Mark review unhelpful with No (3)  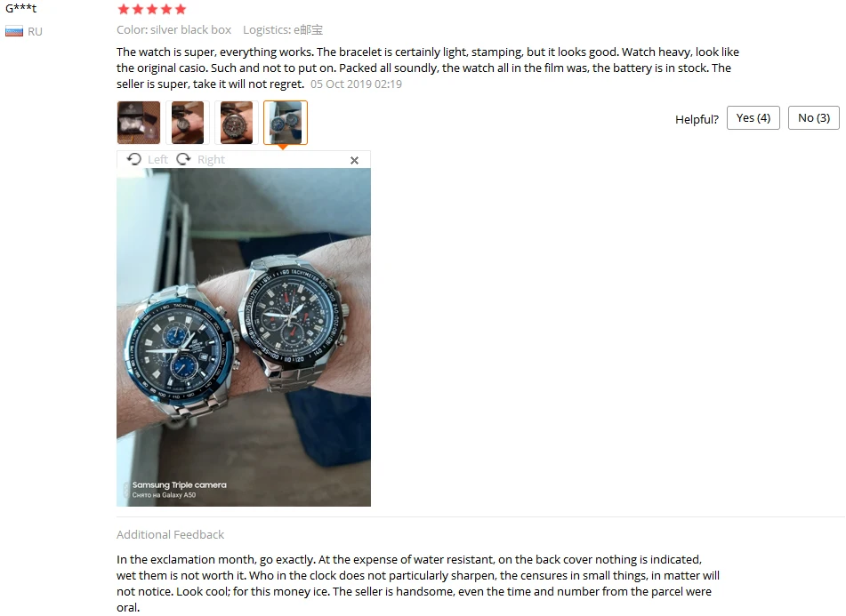(x=814, y=118)
